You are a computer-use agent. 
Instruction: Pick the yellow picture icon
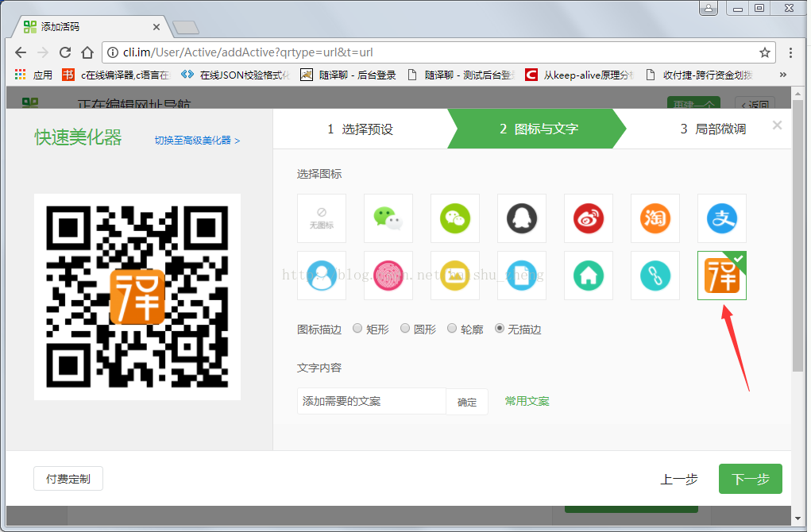tap(454, 276)
